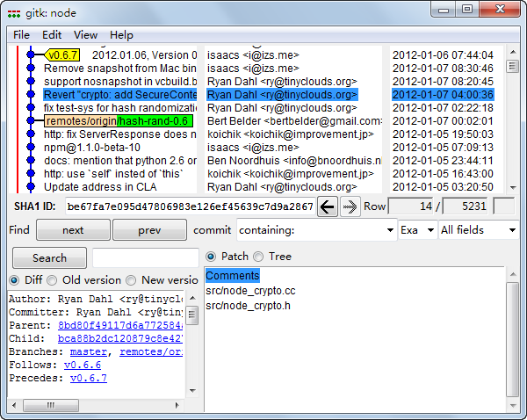Screen dimensions: 527x420
Task: Open the 'Exa' match type dropdown
Action: click(430, 230)
